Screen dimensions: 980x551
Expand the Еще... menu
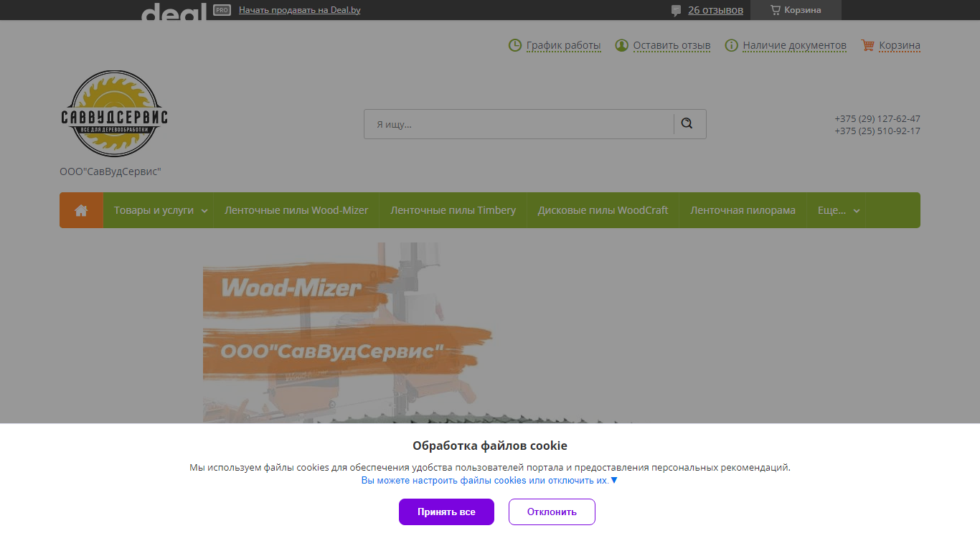pos(836,210)
